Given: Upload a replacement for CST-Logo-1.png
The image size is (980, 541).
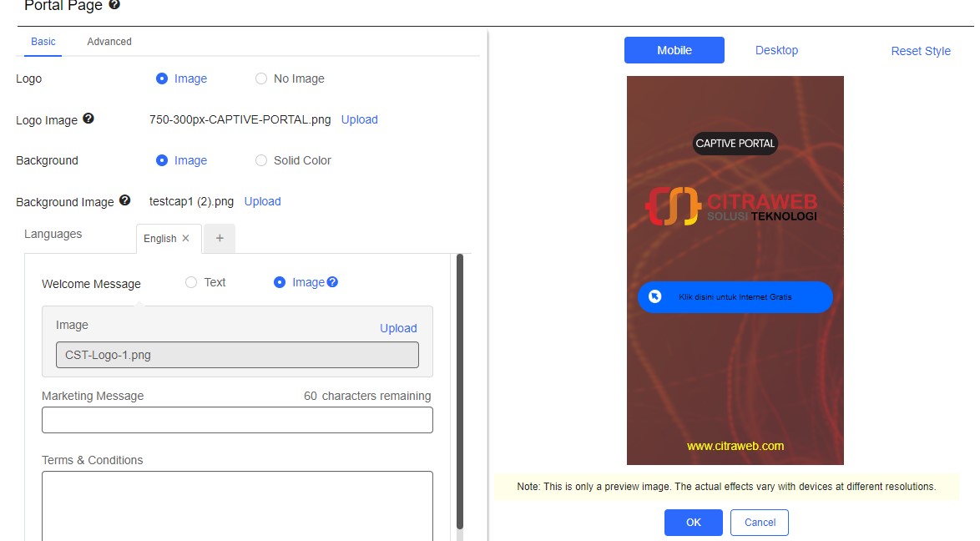Looking at the screenshot, I should (398, 328).
